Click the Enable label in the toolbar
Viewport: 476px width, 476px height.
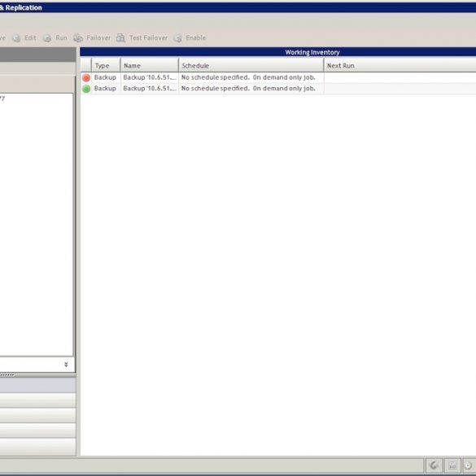pos(196,37)
